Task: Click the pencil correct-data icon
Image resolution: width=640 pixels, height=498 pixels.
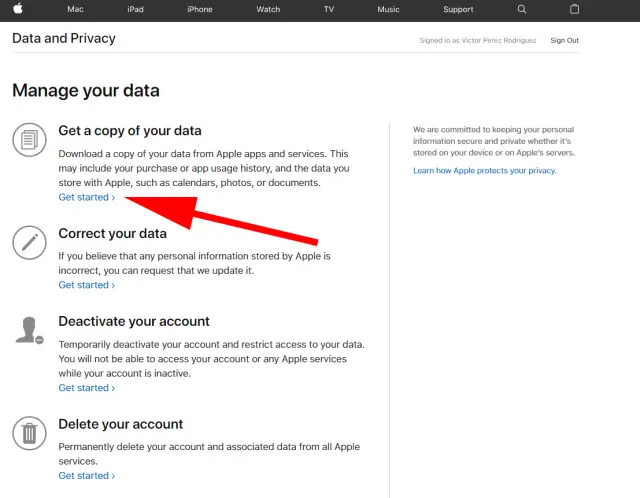Action: [x=29, y=242]
